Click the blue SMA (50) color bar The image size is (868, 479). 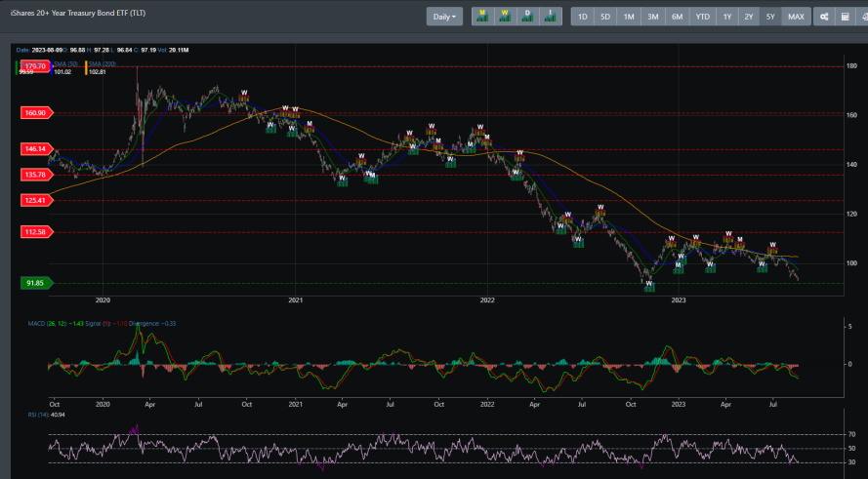coord(52,68)
